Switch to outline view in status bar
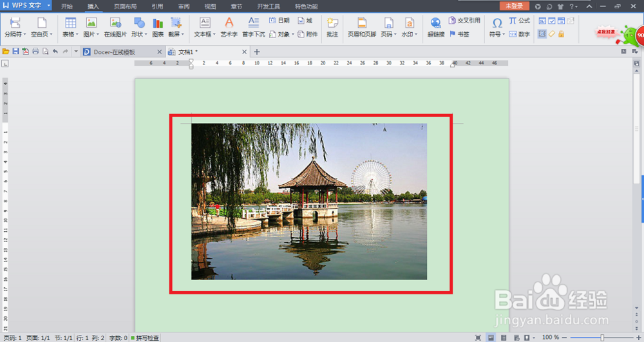This screenshot has height=342, width=644. (x=504, y=337)
